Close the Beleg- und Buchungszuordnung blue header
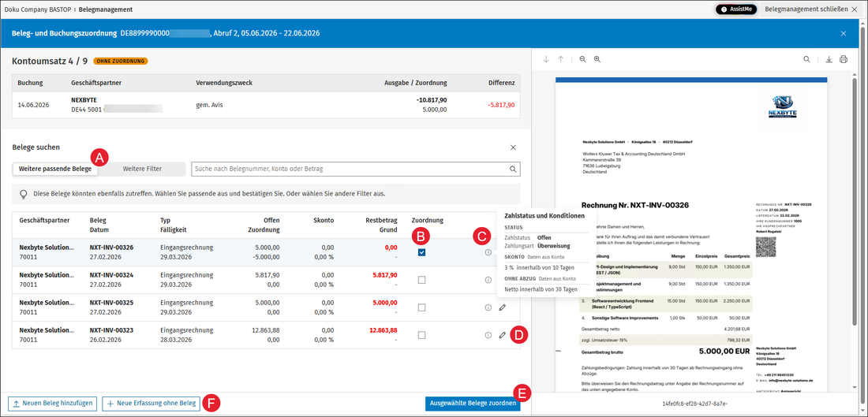This screenshot has height=417, width=868. 844,33
